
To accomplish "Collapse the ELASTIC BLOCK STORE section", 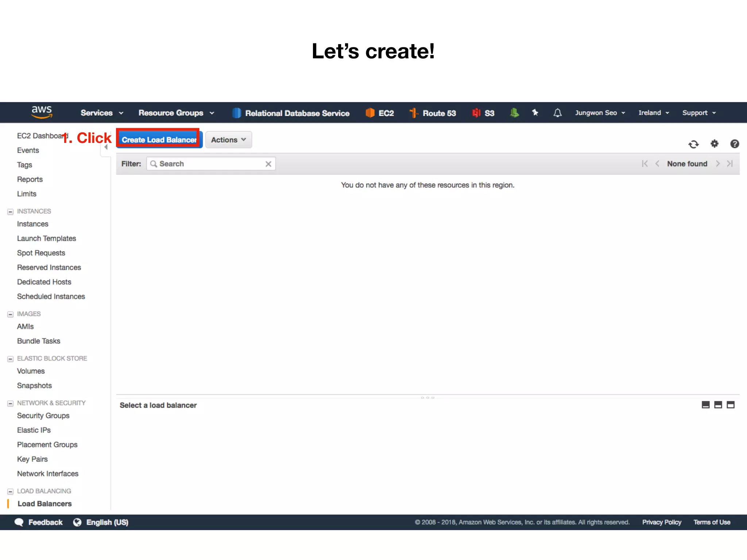I will click(10, 359).
